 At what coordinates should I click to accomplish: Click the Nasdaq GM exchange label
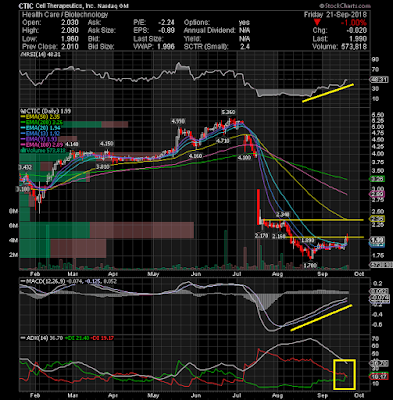click(114, 6)
